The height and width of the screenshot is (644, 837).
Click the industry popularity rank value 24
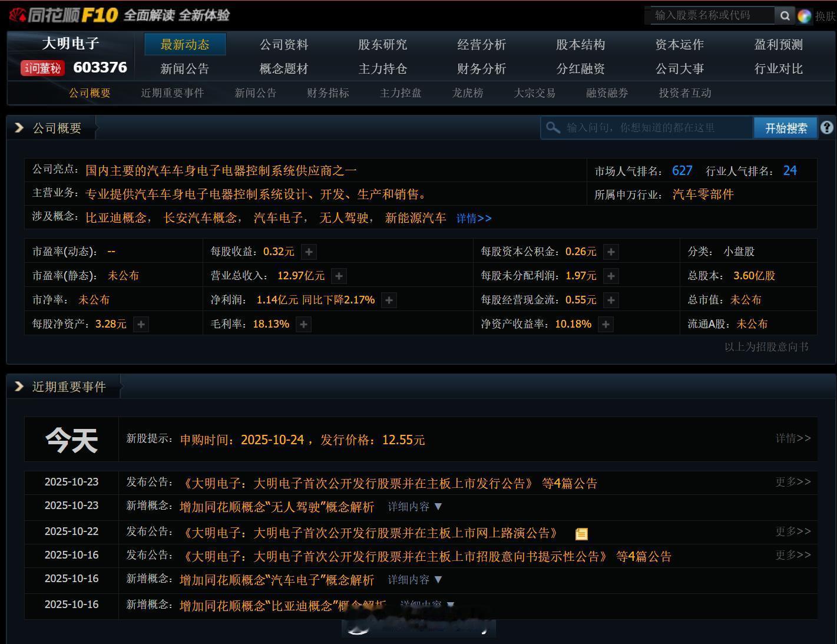(790, 171)
